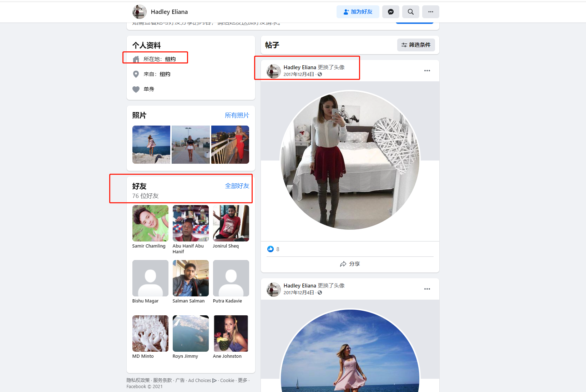Image resolution: width=586 pixels, height=392 pixels.
Task: Open Bishu Magar placeholder avatar
Action: pos(150,278)
